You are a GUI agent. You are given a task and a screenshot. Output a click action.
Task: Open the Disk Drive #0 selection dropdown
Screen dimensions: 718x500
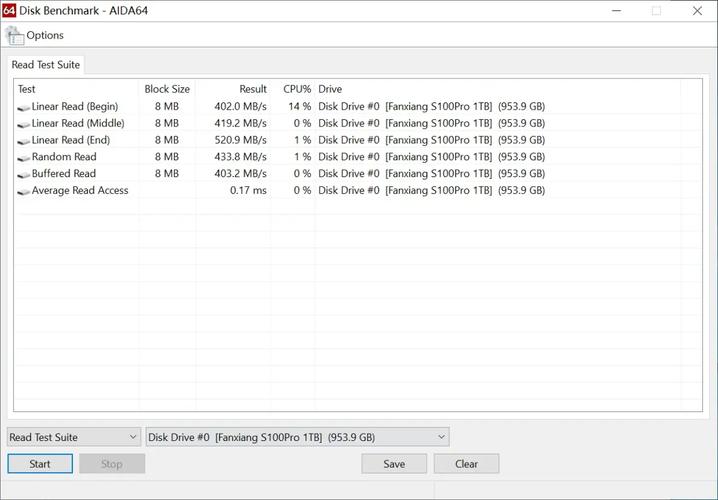[x=297, y=437]
